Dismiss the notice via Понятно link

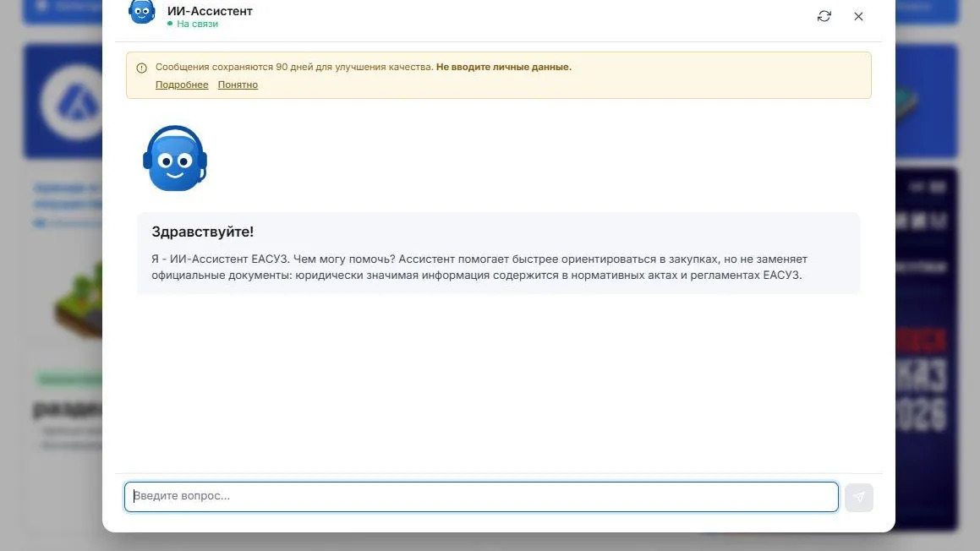(238, 85)
